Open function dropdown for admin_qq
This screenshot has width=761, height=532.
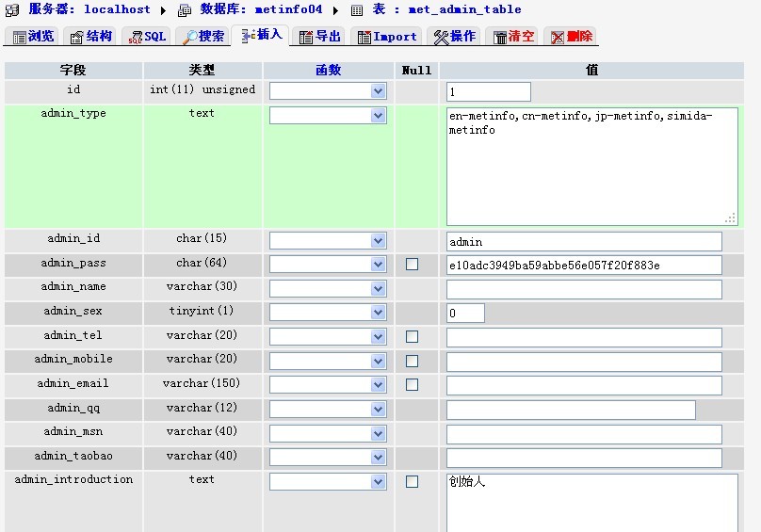click(328, 410)
